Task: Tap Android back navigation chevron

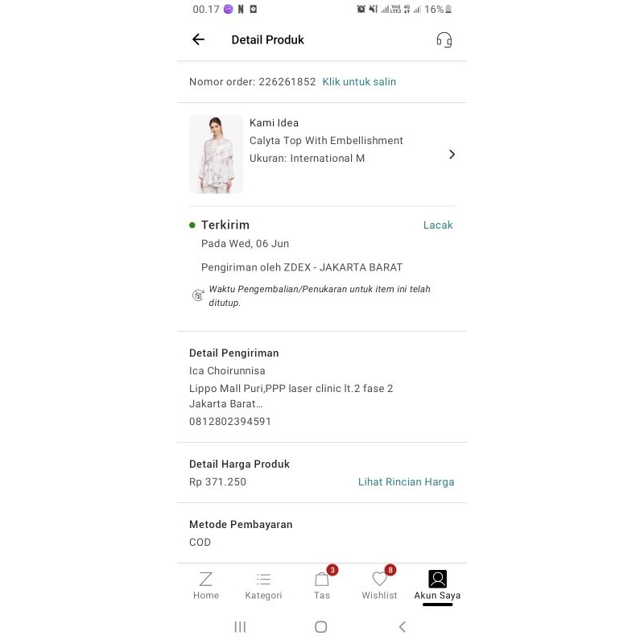Action: point(402,627)
